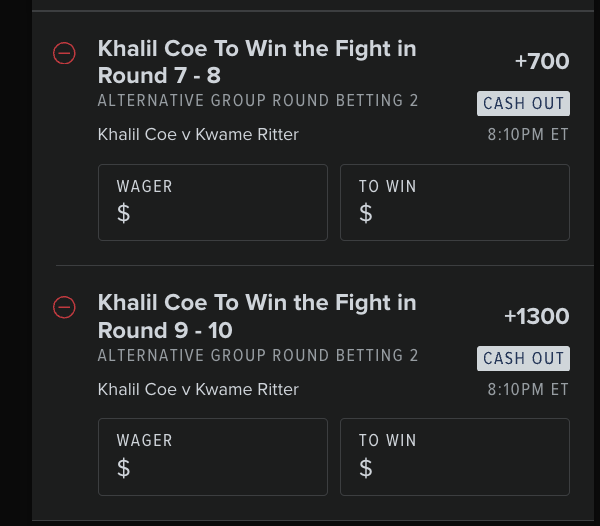
Task: Open the Khalil Coe Round 7 - 8 selection title
Action: pos(256,62)
